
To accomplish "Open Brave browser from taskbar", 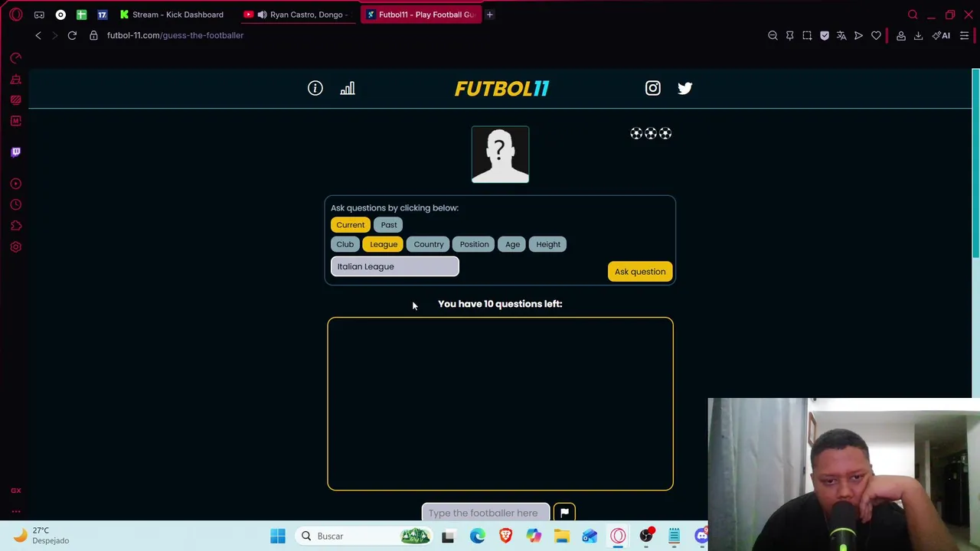I will pyautogui.click(x=505, y=536).
